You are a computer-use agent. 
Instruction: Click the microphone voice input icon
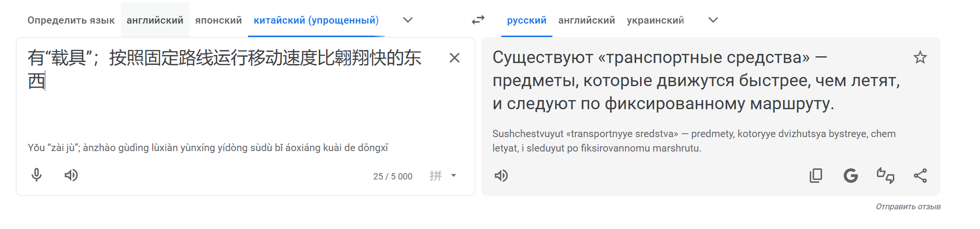(x=37, y=175)
